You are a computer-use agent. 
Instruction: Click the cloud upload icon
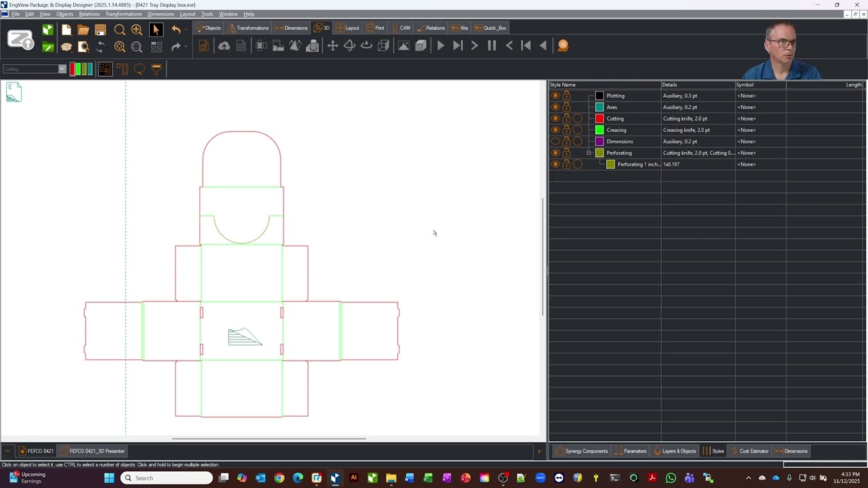coord(224,46)
